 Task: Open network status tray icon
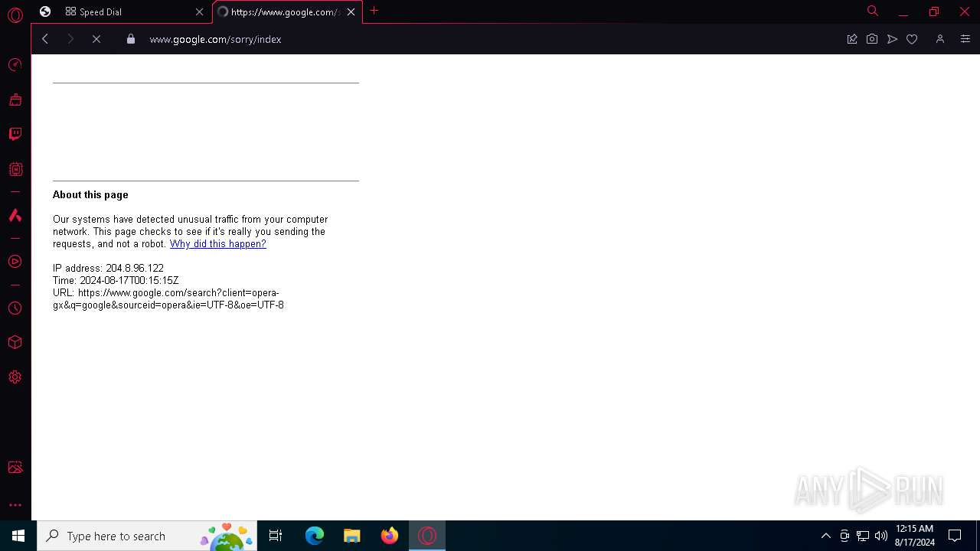tap(863, 536)
